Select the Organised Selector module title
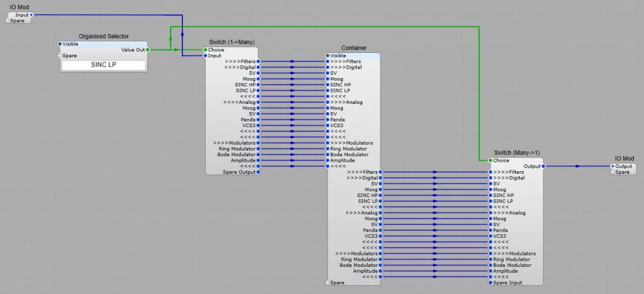 104,36
